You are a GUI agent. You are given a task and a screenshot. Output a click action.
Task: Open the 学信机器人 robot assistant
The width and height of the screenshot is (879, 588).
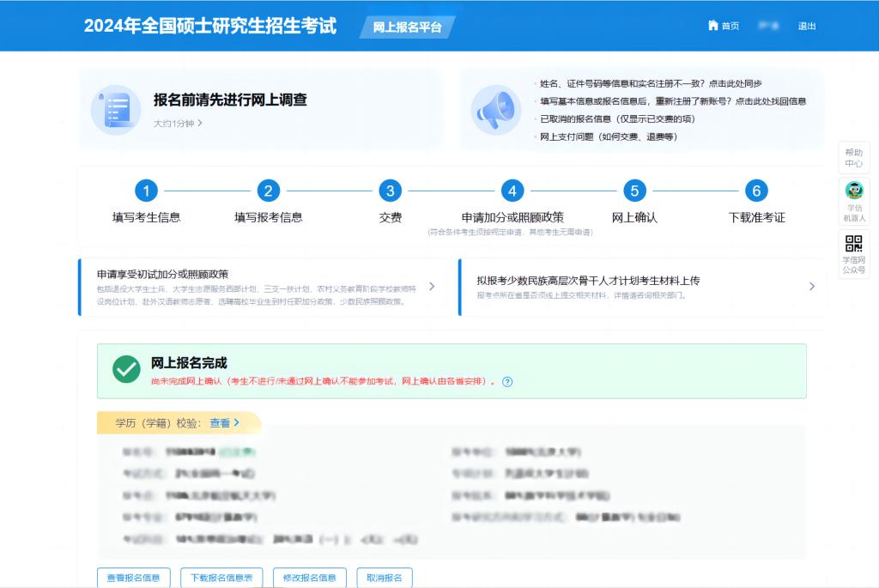(853, 191)
